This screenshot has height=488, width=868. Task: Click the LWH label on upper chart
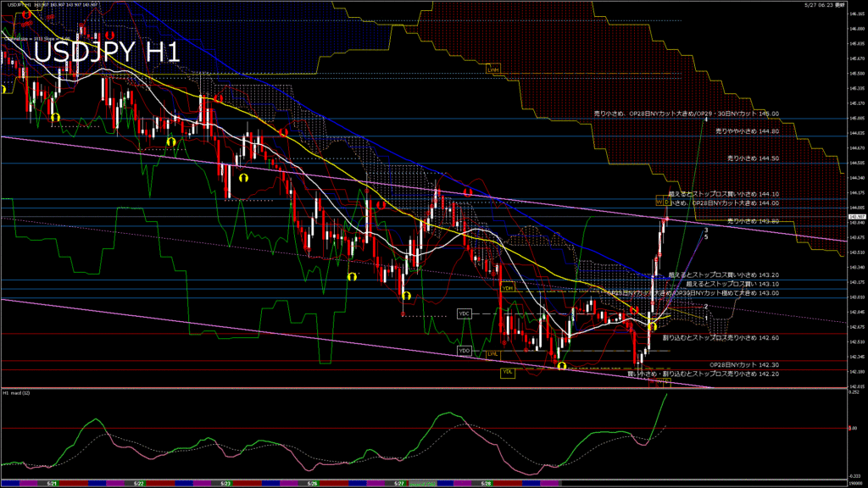pos(492,69)
